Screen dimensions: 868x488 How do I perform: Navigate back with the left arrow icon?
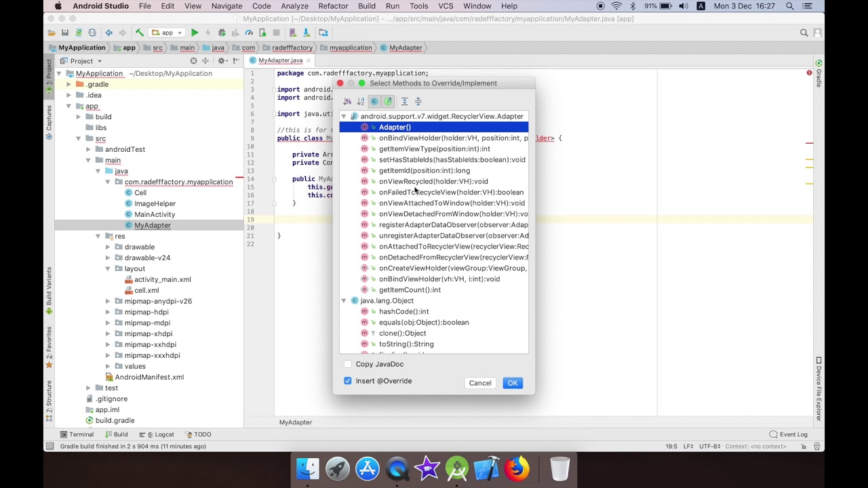click(x=108, y=33)
